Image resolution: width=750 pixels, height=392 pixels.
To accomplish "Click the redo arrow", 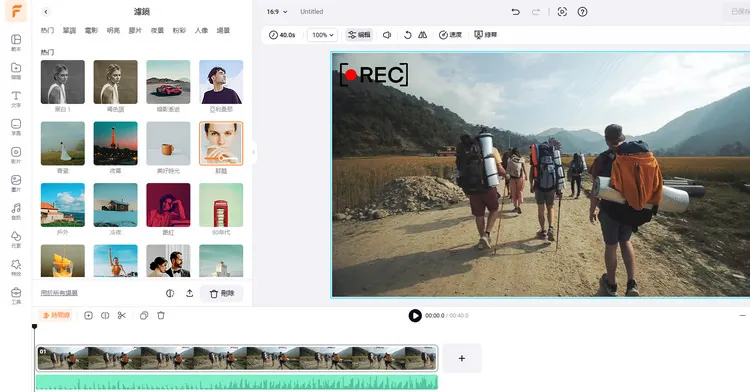I will click(x=536, y=11).
